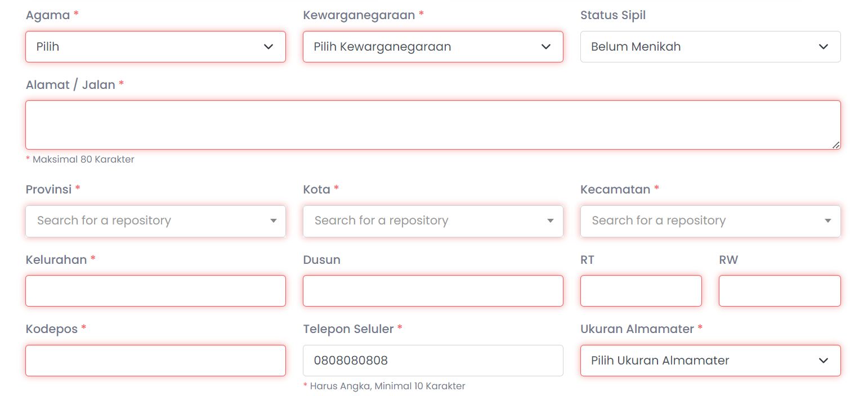Click the chevron in the Belum Menikah select
The image size is (868, 396).
tap(824, 47)
